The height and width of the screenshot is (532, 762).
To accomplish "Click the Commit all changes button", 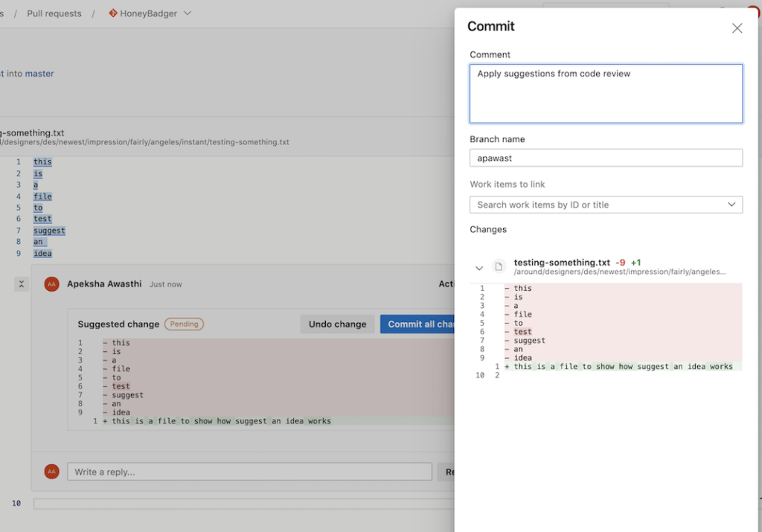I will (x=418, y=324).
